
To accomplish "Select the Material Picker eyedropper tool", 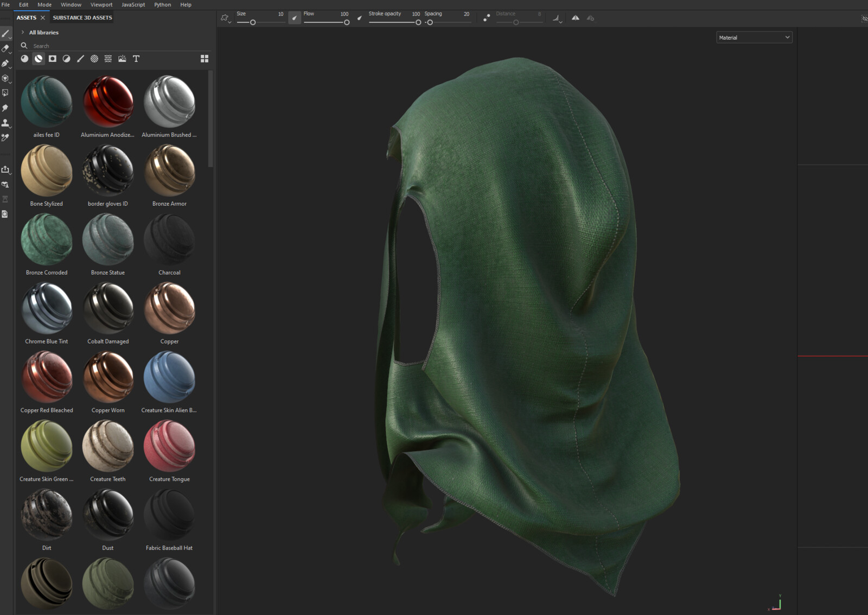I will [5, 137].
